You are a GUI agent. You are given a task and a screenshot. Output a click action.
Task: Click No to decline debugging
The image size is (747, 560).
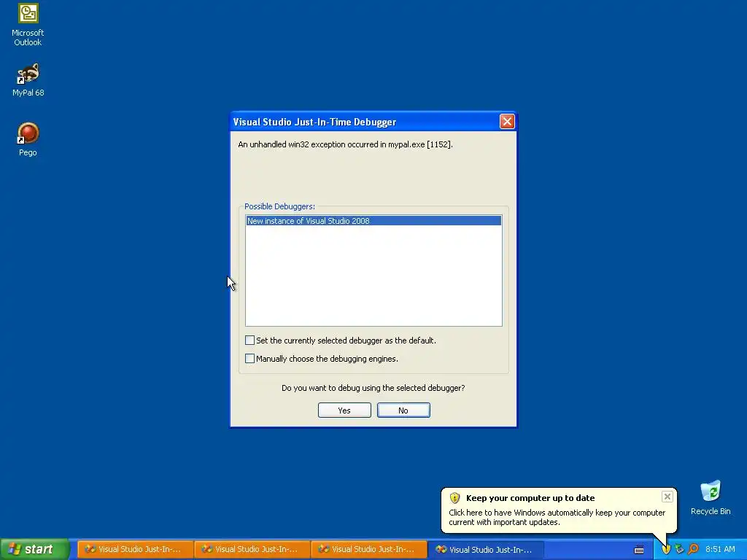[403, 411]
